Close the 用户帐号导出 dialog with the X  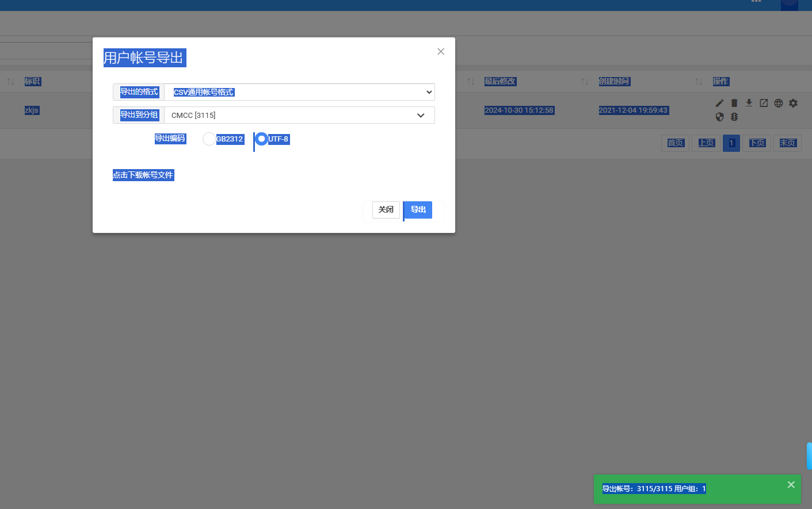(x=441, y=52)
